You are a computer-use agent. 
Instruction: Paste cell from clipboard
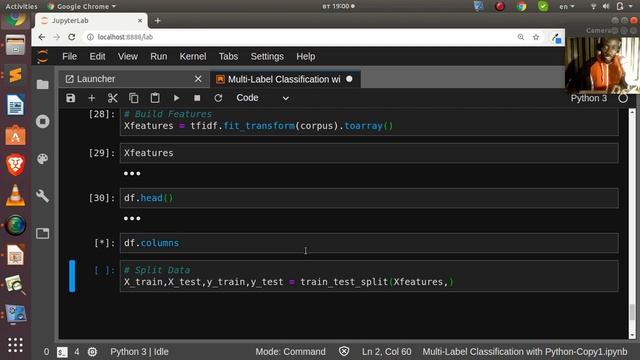pyautogui.click(x=155, y=98)
